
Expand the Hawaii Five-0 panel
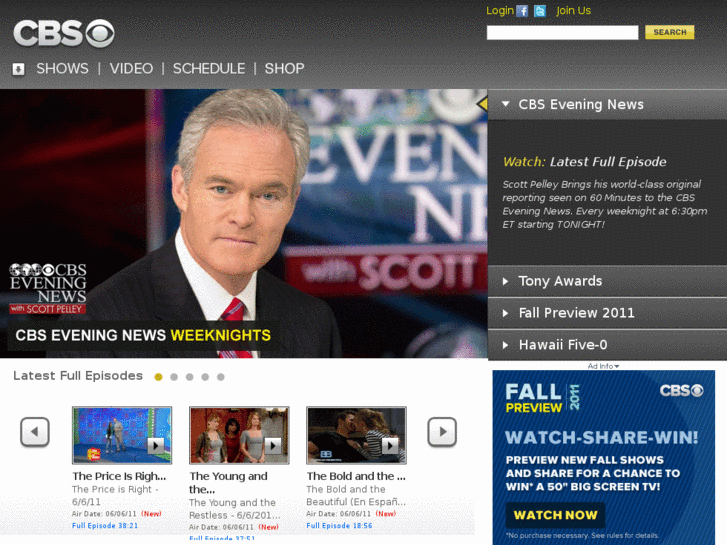point(607,345)
